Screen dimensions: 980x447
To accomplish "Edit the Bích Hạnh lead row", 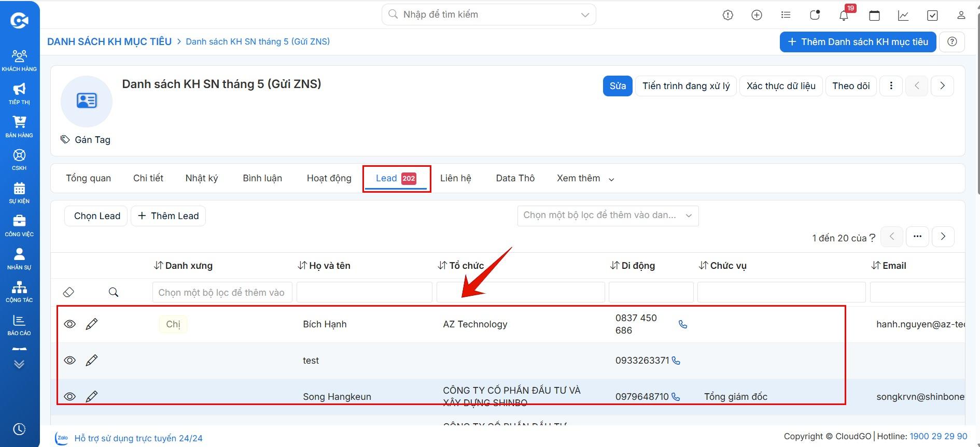I will [x=92, y=324].
